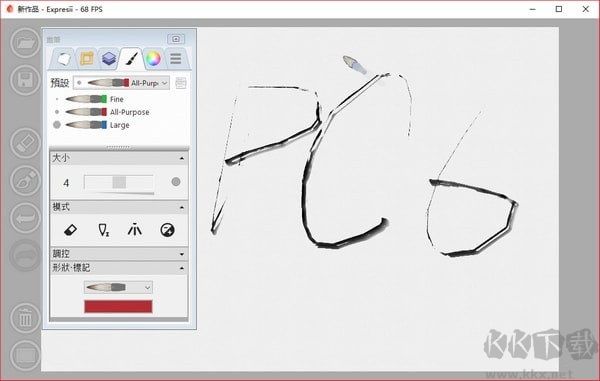Viewport: 600px width, 381px height.
Task: Click the red color swatch
Action: click(x=118, y=307)
